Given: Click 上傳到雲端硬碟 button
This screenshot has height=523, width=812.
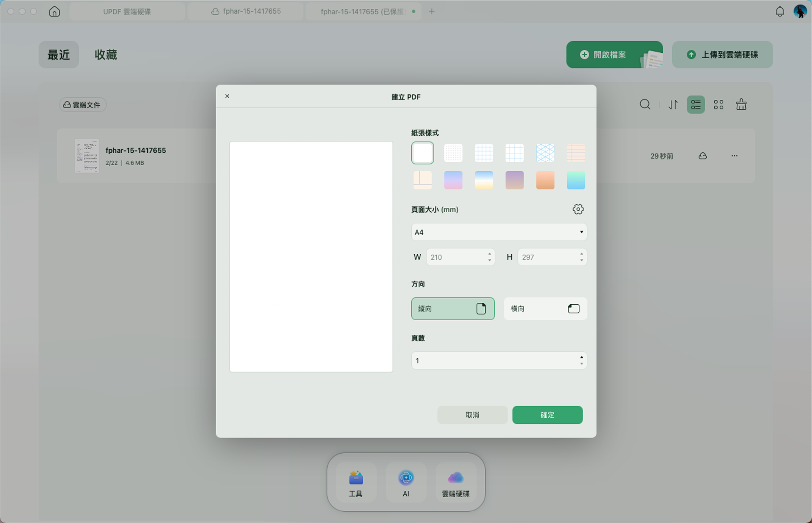Looking at the screenshot, I should click(722, 55).
